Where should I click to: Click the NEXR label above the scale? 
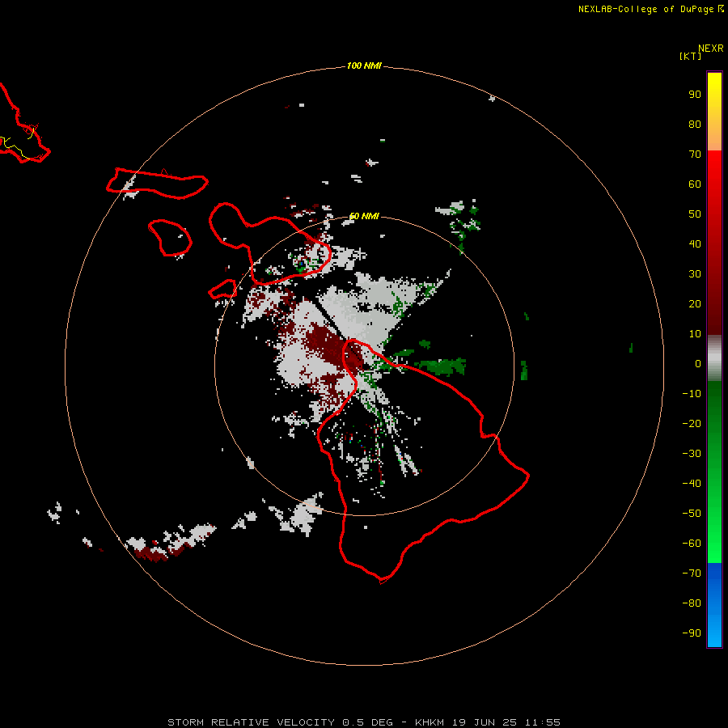[x=710, y=48]
